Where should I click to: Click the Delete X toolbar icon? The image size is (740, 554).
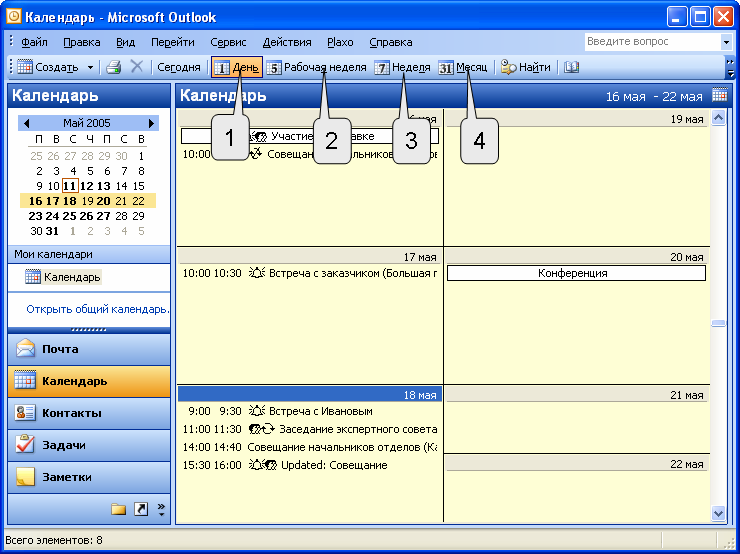(136, 67)
